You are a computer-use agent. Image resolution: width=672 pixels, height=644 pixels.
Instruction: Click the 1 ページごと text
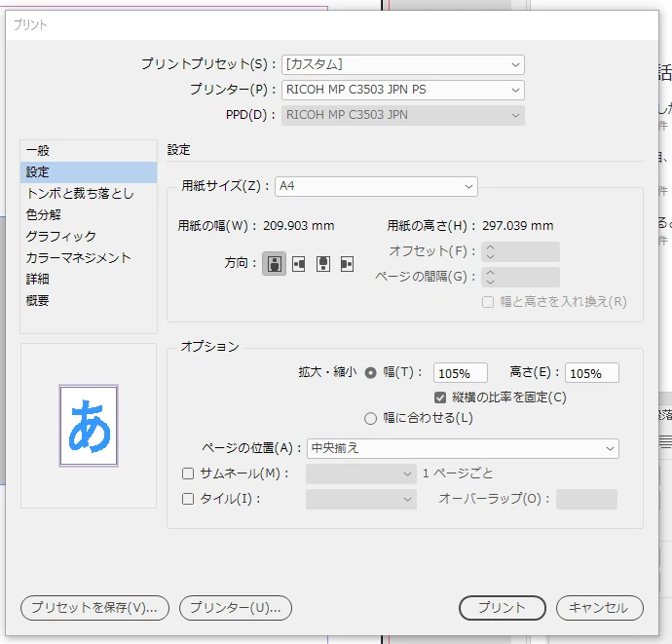(x=458, y=474)
